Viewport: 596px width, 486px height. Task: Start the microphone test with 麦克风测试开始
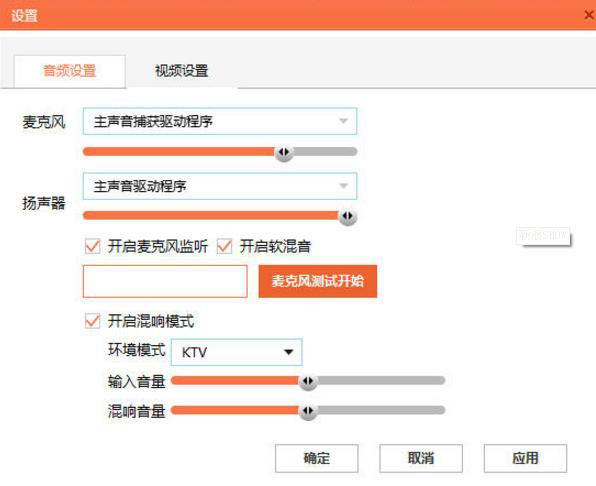pos(318,281)
